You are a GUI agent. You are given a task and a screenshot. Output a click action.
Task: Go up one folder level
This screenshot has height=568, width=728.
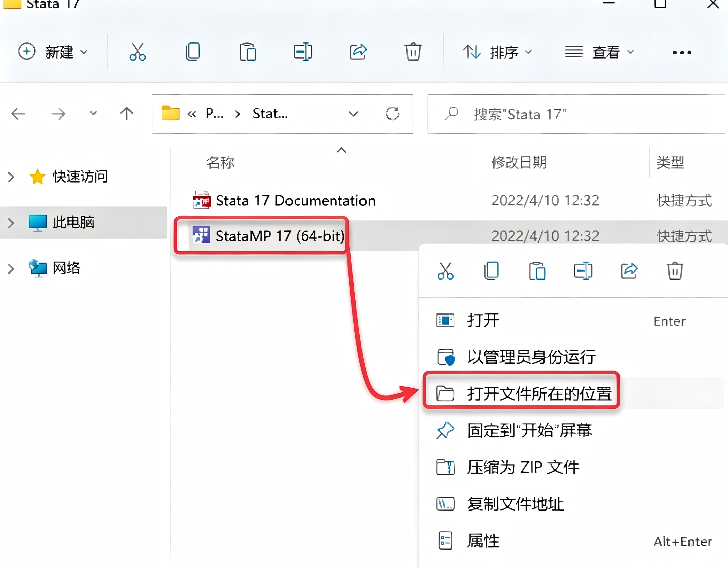coord(127,114)
